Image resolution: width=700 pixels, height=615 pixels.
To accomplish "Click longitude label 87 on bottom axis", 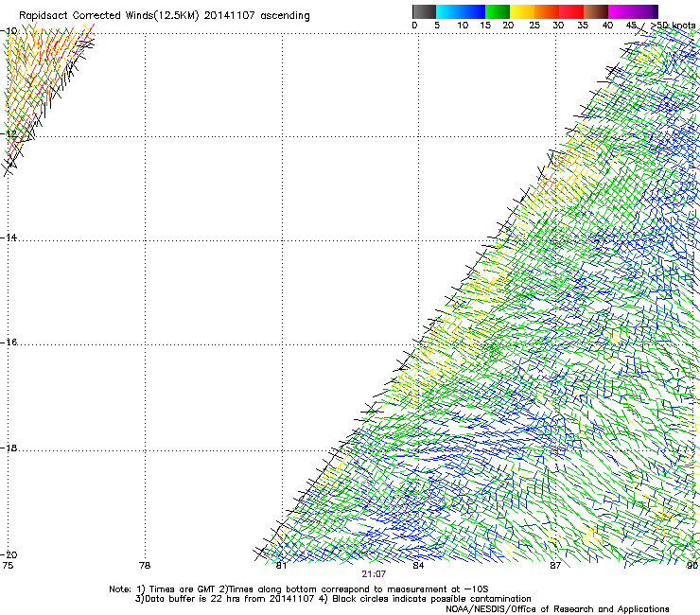I will click(x=555, y=566).
